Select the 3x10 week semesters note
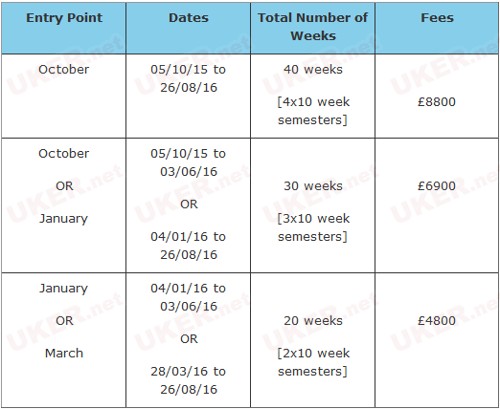 313,227
